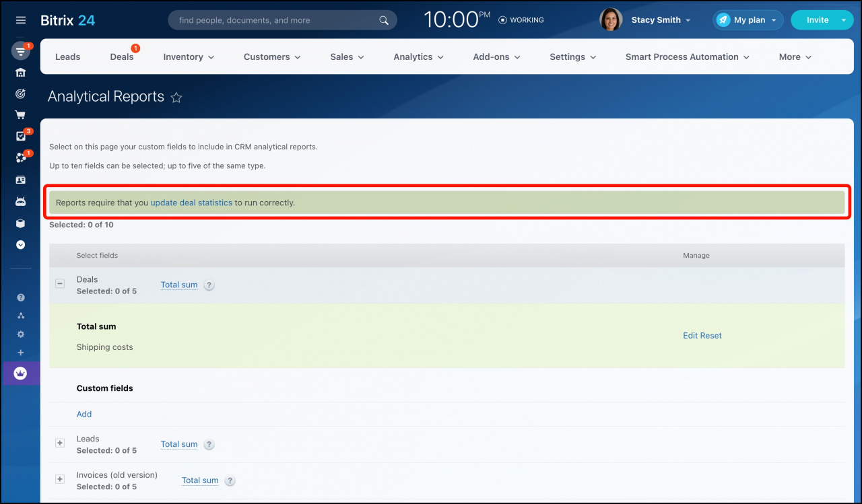Screen dimensions: 862x504
Task: Click the Custom fields heading
Action: [x=105, y=388]
